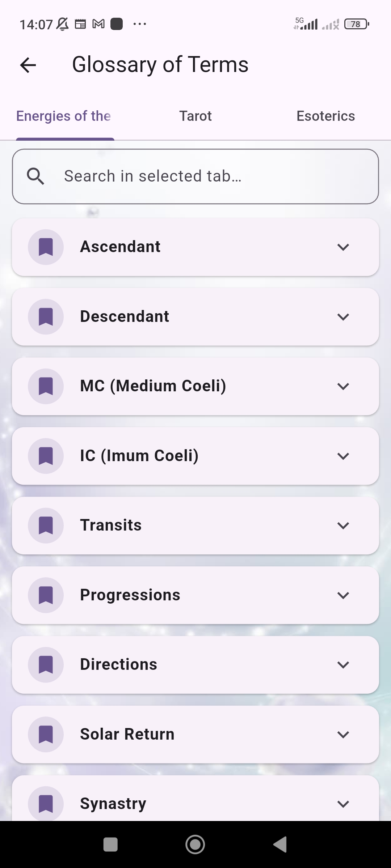
Task: Tap the bookmark icon beside Progressions
Action: pyautogui.click(x=46, y=595)
